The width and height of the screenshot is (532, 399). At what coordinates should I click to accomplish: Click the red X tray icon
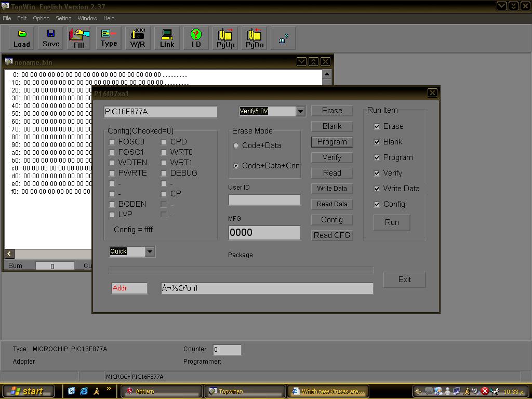point(485,391)
